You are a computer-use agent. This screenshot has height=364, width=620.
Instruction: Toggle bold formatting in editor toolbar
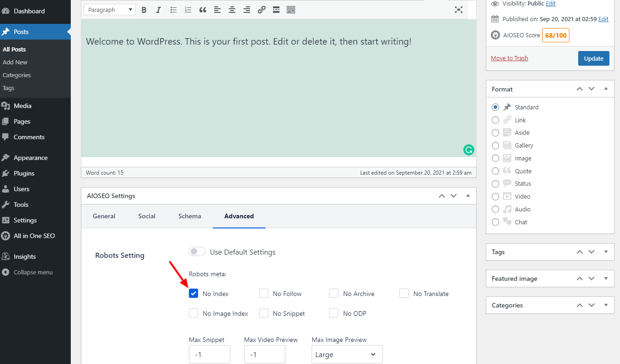coord(144,10)
